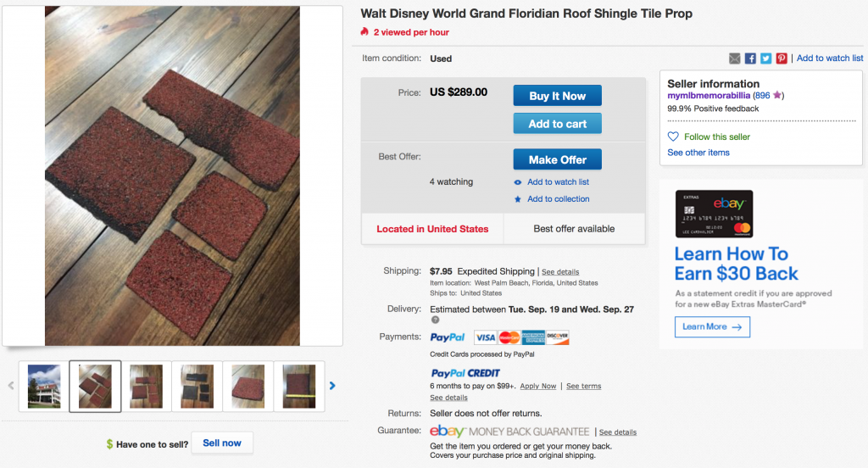Viewport: 868px width, 468px height.
Task: Share listing via email icon
Action: point(735,58)
